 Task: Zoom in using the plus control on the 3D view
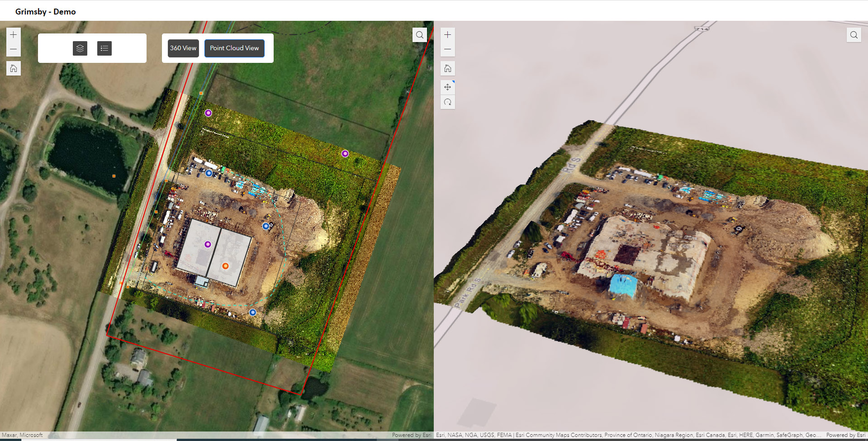[x=447, y=34]
